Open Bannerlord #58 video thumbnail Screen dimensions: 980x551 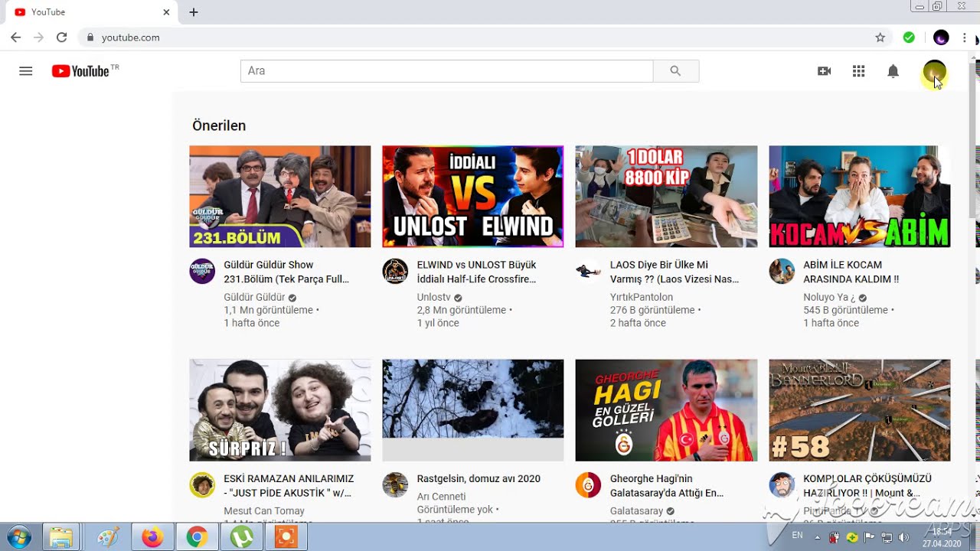[860, 410]
